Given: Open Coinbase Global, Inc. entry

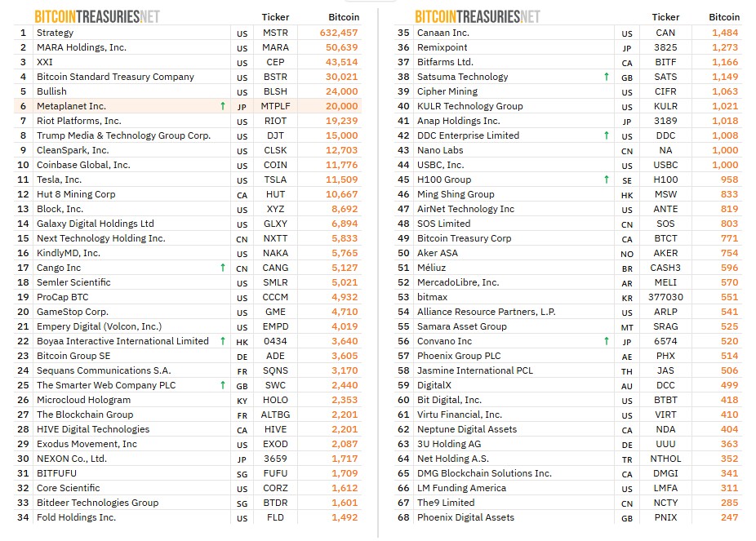Looking at the screenshot, I should tap(83, 165).
